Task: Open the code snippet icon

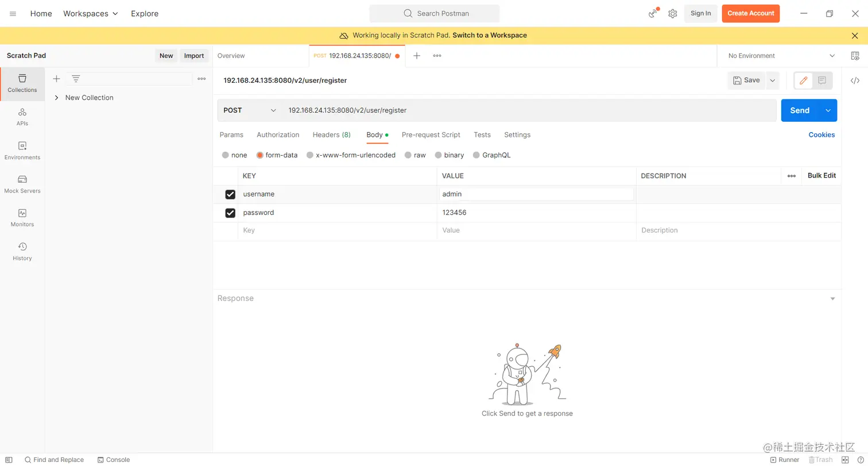Action: pos(855,80)
